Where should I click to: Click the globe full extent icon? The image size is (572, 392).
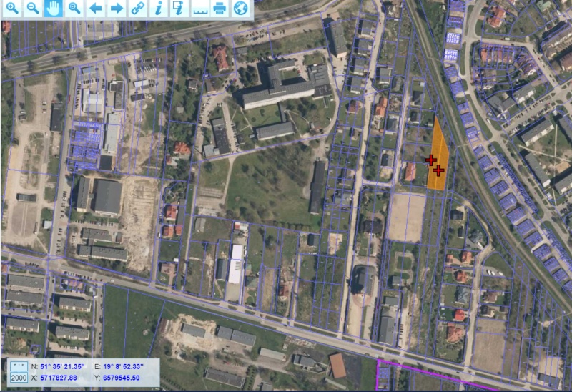coord(241,8)
